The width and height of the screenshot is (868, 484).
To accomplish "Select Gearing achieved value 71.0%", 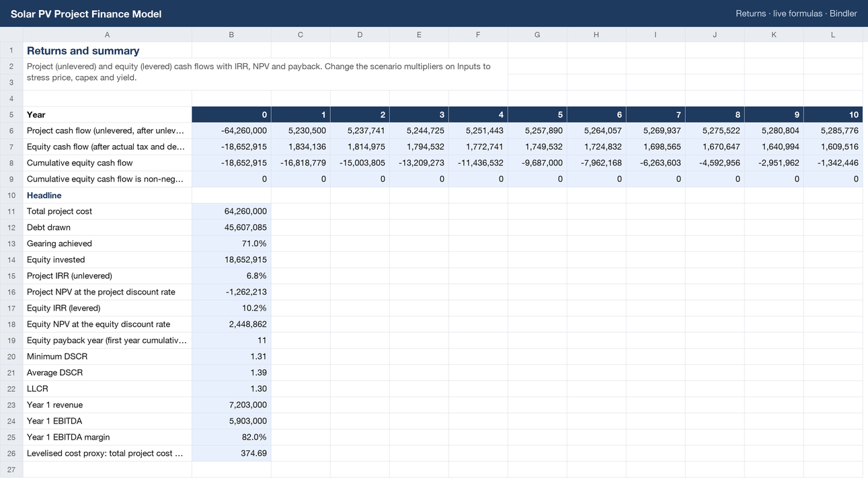I will [231, 243].
